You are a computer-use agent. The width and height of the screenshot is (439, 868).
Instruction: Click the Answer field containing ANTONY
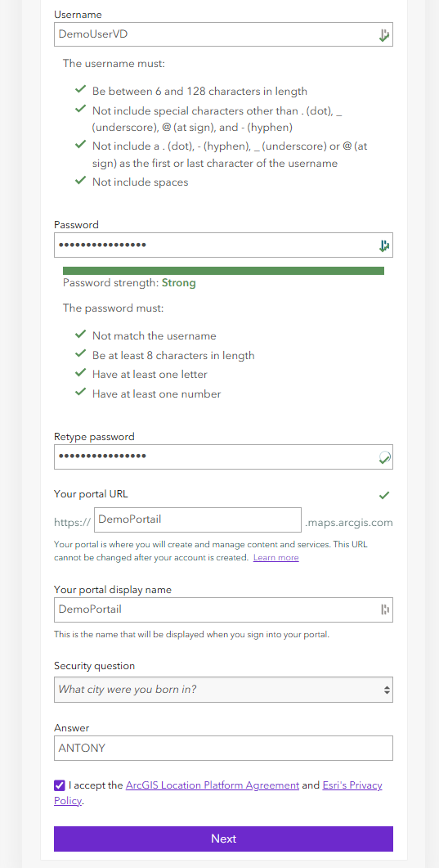click(x=223, y=749)
